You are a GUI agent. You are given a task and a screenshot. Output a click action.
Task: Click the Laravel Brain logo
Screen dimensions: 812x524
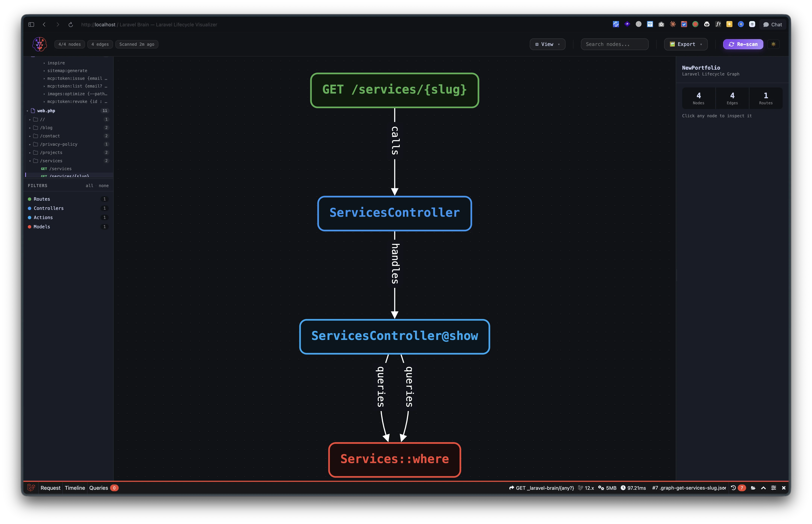click(x=40, y=44)
